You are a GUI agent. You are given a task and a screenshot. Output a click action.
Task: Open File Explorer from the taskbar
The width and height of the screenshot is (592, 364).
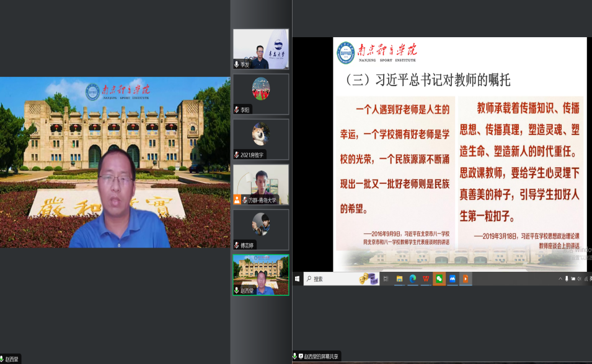(x=399, y=279)
